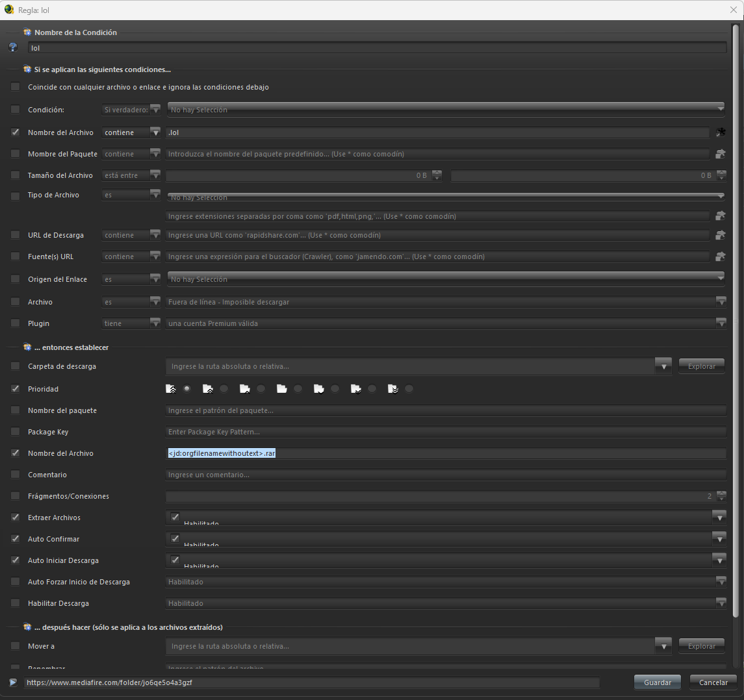Expand the Condición 'No hay Selección' combo box
The height and width of the screenshot is (700, 744).
pyautogui.click(x=446, y=110)
